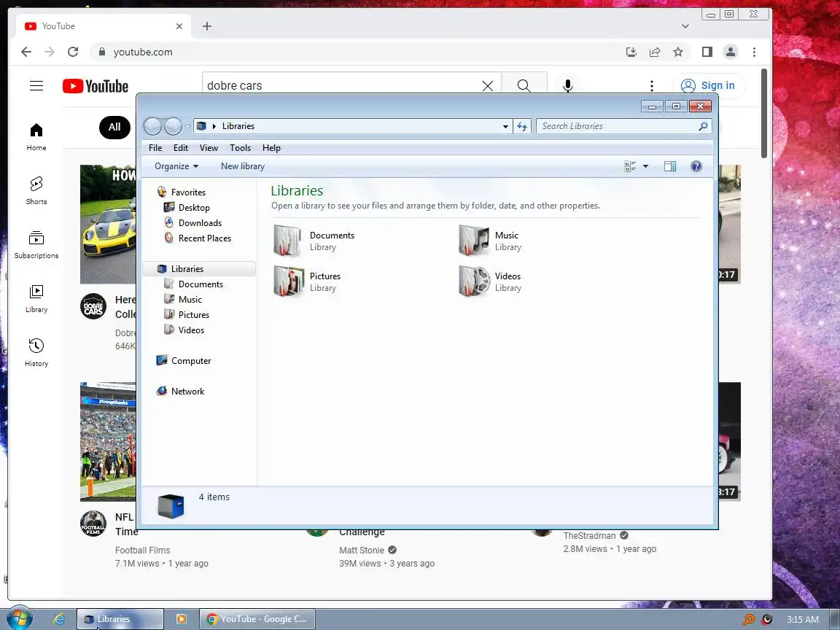This screenshot has height=630, width=840.
Task: Select the YouTube browser tab
Action: coord(104,26)
